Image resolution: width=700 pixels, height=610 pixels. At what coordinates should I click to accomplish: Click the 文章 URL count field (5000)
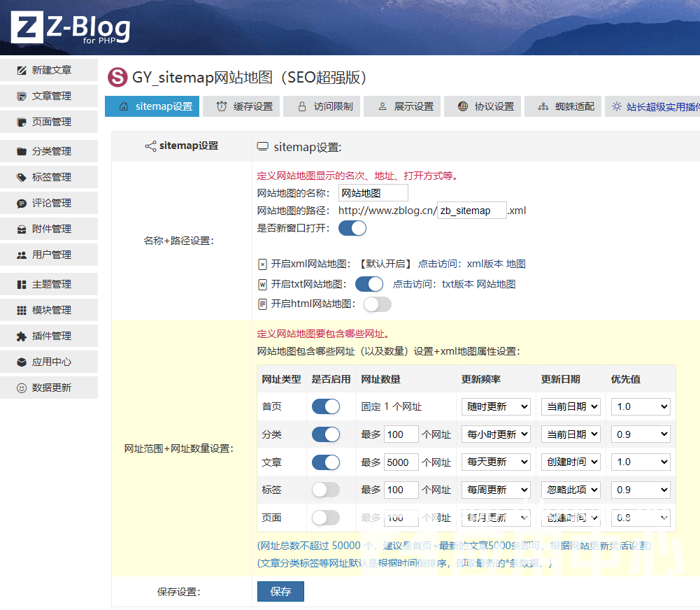(401, 462)
